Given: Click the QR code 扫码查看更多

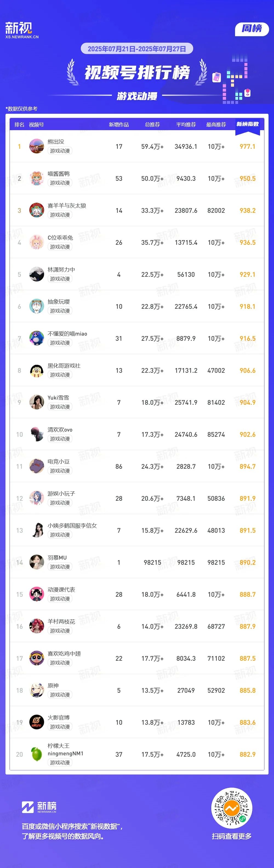Looking at the screenshot, I should pyautogui.click(x=232, y=808).
